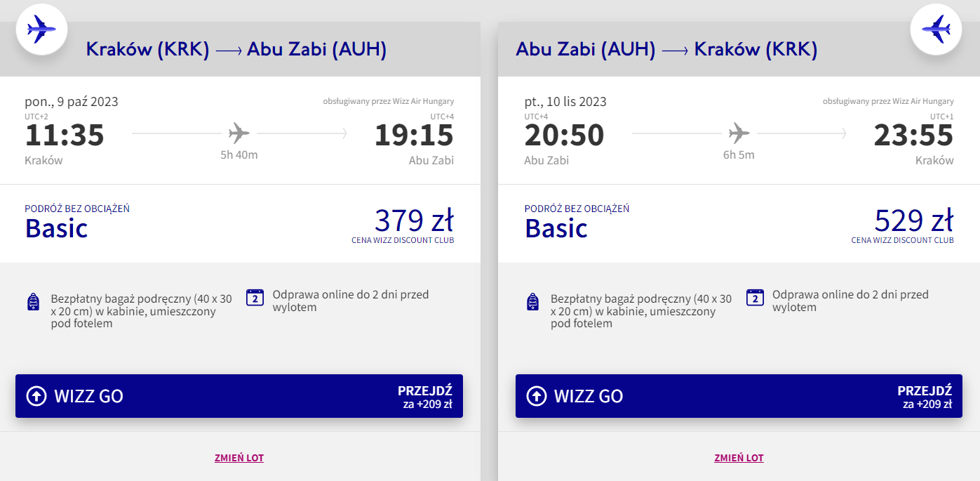Click the plane icon on the 5h 40m route line
The image size is (980, 481).
(x=239, y=133)
